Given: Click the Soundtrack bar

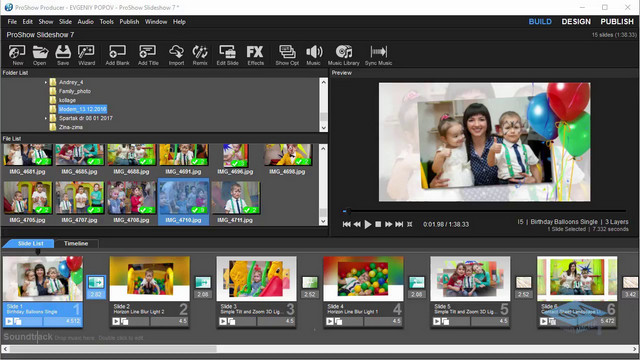Looking at the screenshot, I should click(x=320, y=337).
